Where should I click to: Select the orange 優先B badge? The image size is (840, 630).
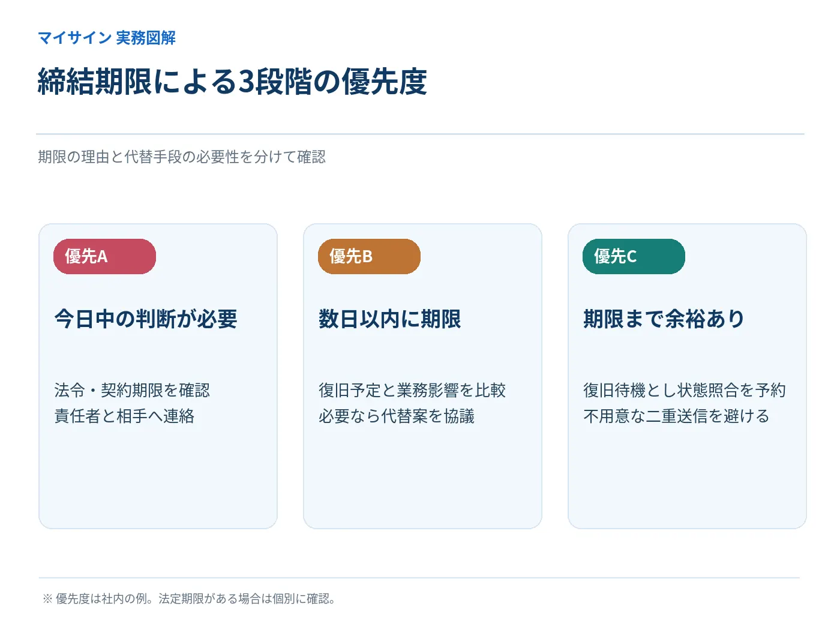369,257
